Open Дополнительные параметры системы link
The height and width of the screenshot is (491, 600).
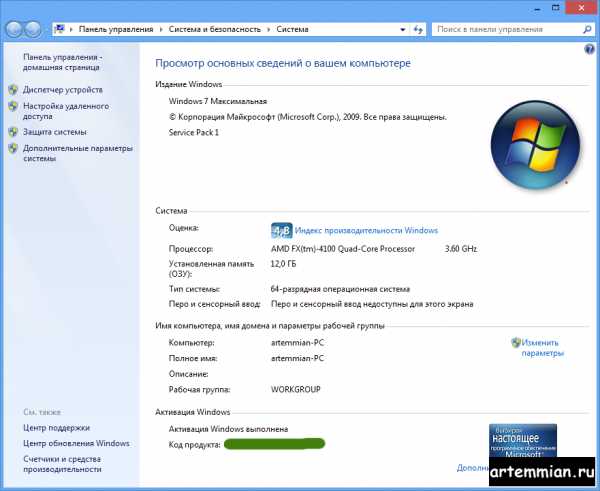78,153
